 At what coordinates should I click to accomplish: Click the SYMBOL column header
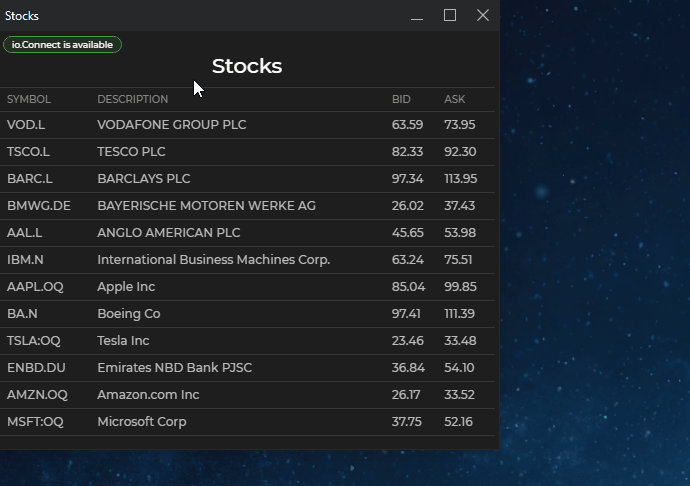[x=29, y=99]
